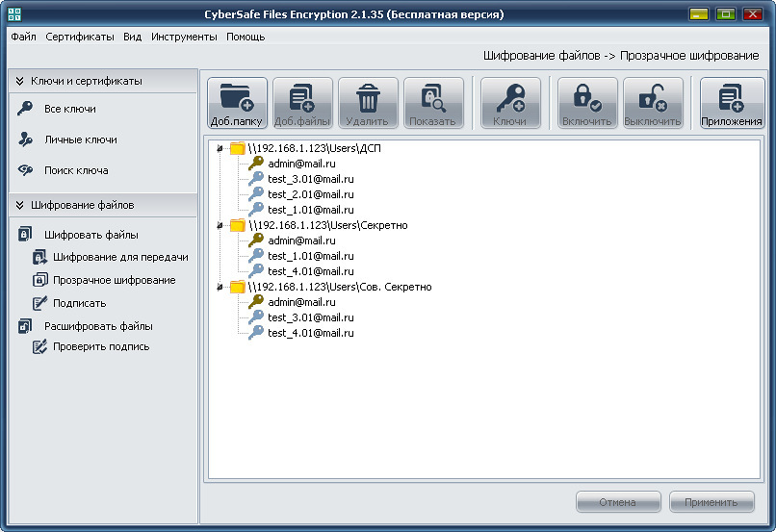Viewport: 776px width, 532px height.
Task: Click folder icon of \\192.168.1.123\Users\ДСП
Action: [238, 148]
